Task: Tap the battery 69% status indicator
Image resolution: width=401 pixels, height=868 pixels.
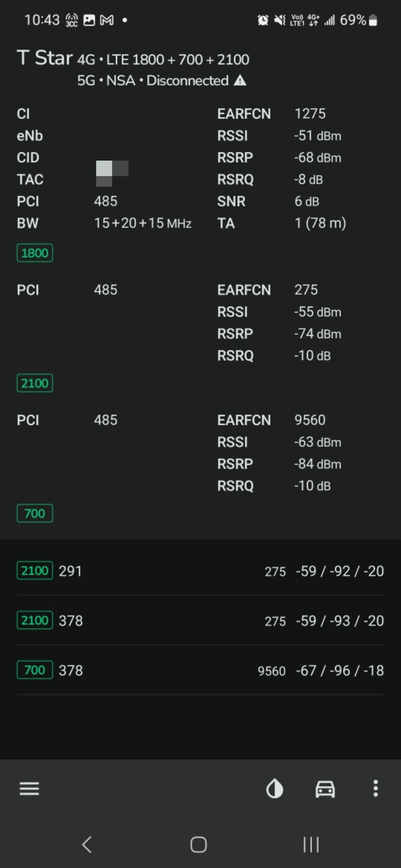Action: click(359, 21)
